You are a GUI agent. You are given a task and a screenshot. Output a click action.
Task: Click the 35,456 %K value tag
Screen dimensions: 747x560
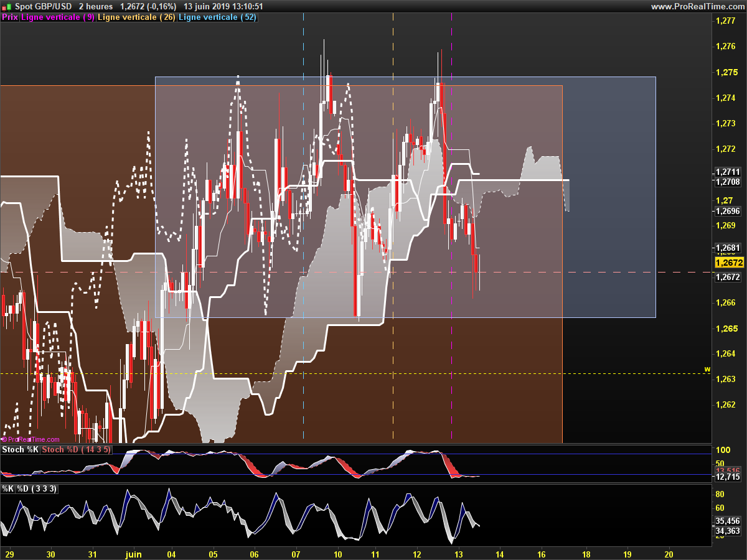coord(728,521)
